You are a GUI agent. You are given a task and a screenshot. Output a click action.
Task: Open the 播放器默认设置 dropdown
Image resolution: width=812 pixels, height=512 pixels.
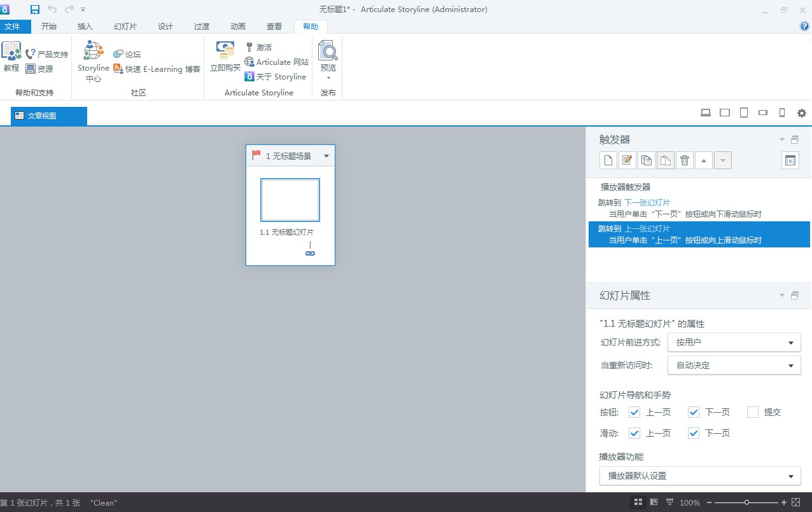pyautogui.click(x=700, y=476)
